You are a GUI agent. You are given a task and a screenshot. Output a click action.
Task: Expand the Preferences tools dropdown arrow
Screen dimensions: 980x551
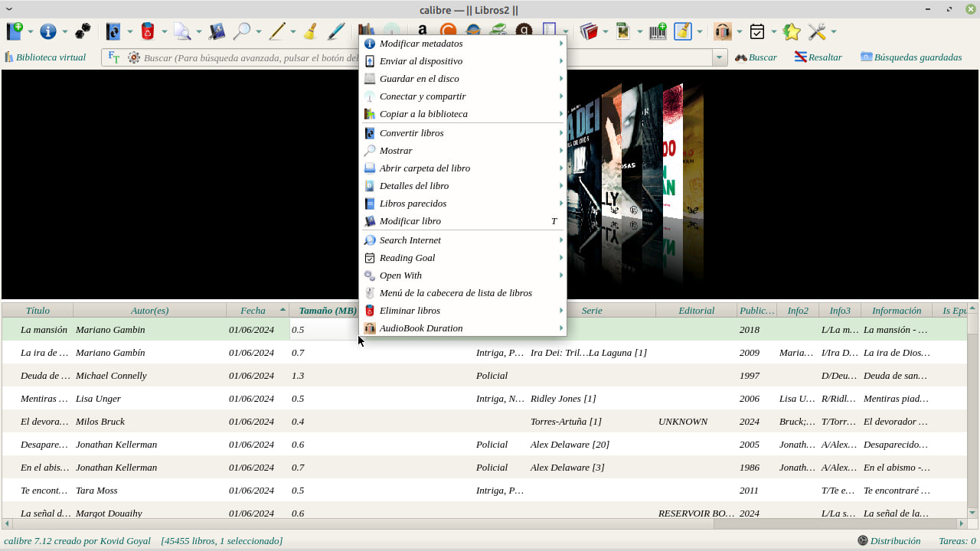click(834, 32)
